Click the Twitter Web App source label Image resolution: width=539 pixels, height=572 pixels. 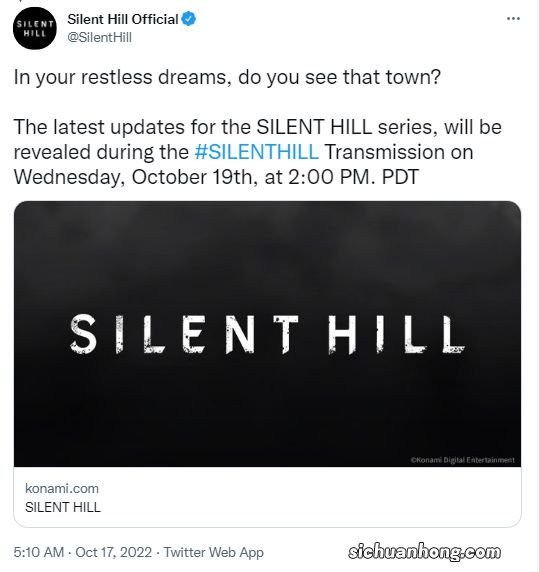point(213,552)
